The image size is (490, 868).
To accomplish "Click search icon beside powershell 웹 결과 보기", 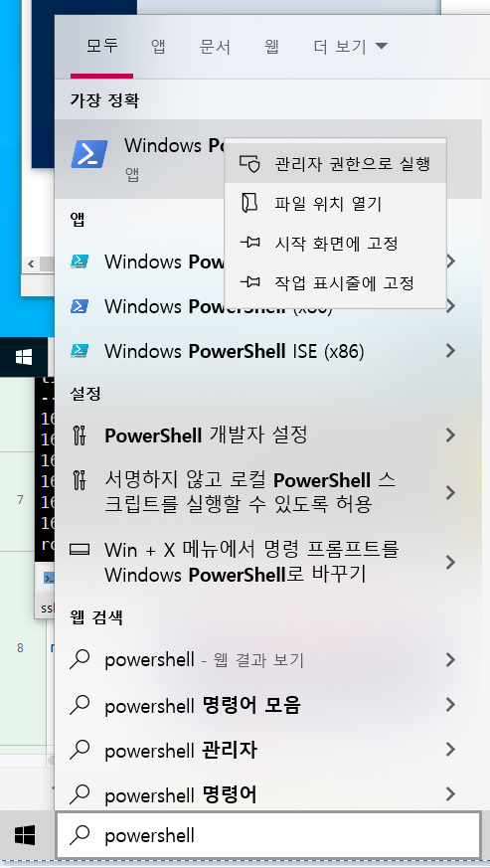I will point(80,659).
